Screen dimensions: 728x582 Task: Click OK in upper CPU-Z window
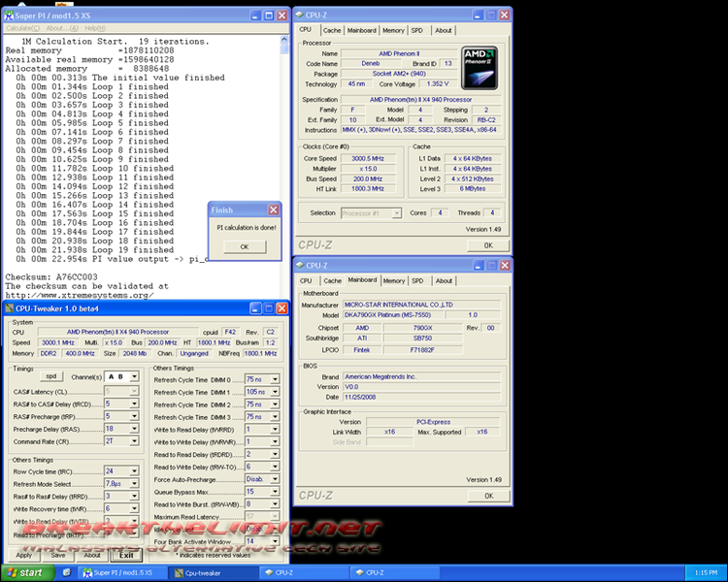488,245
